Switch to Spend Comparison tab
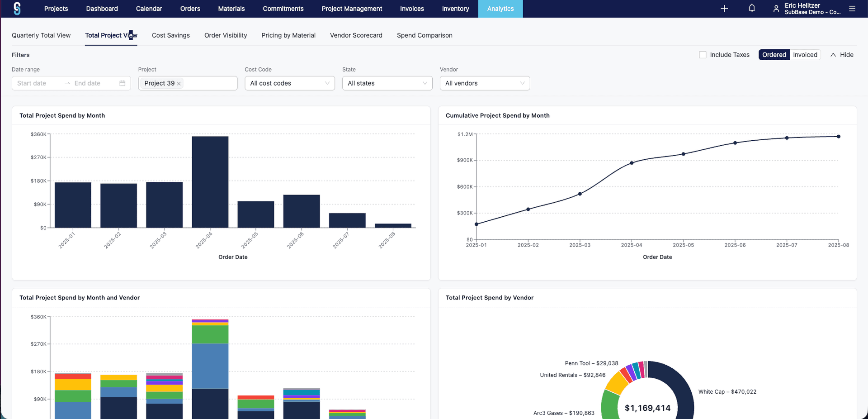Image resolution: width=868 pixels, height=419 pixels. click(425, 35)
